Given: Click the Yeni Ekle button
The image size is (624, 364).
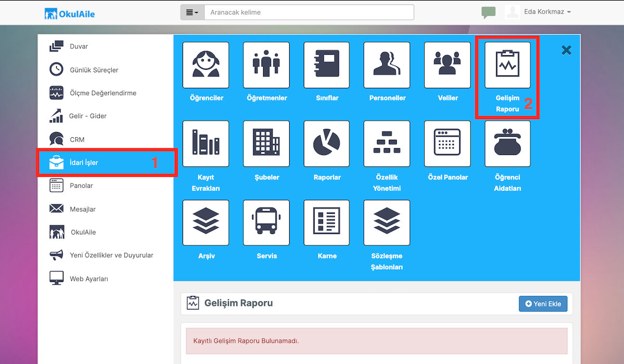Looking at the screenshot, I should click(x=543, y=304).
